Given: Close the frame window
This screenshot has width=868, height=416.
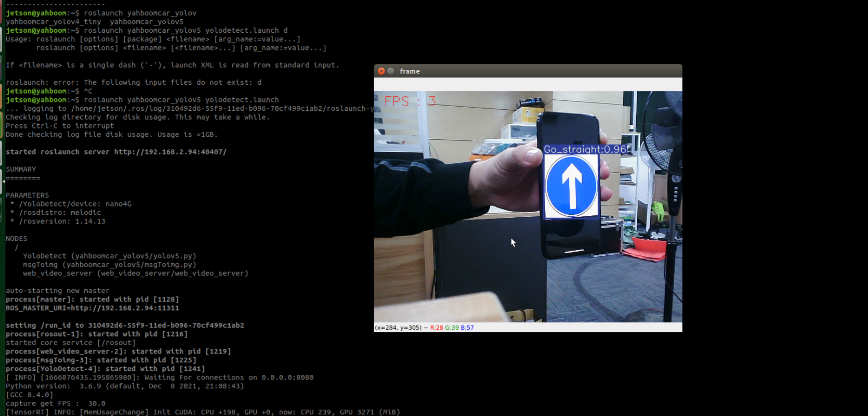Looking at the screenshot, I should [381, 71].
